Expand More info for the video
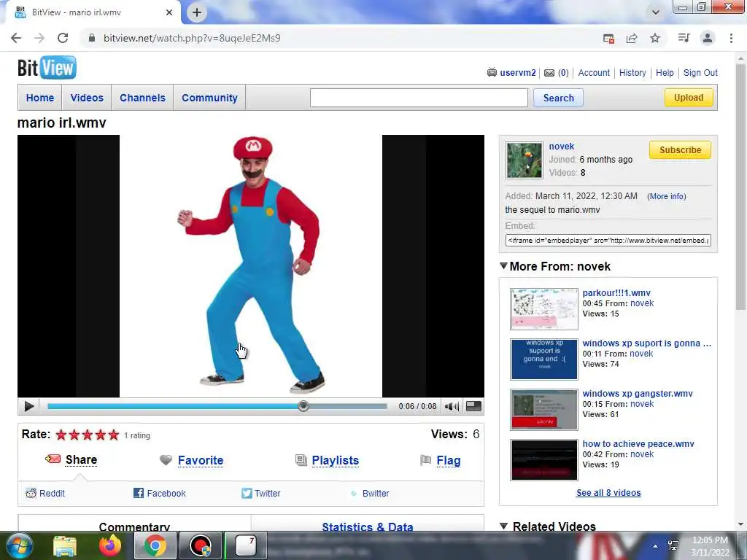Image resolution: width=747 pixels, height=560 pixels. point(667,196)
